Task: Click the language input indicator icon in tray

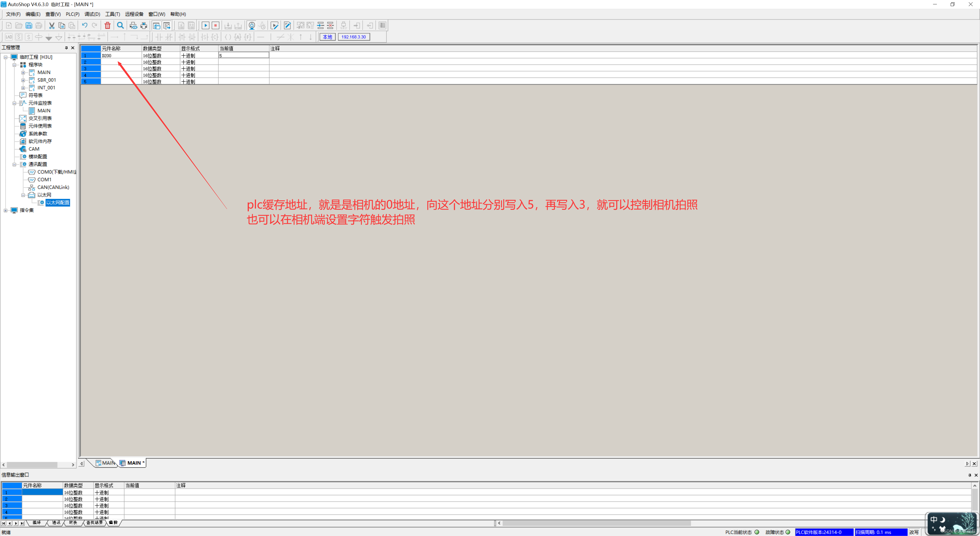Action: tap(934, 520)
